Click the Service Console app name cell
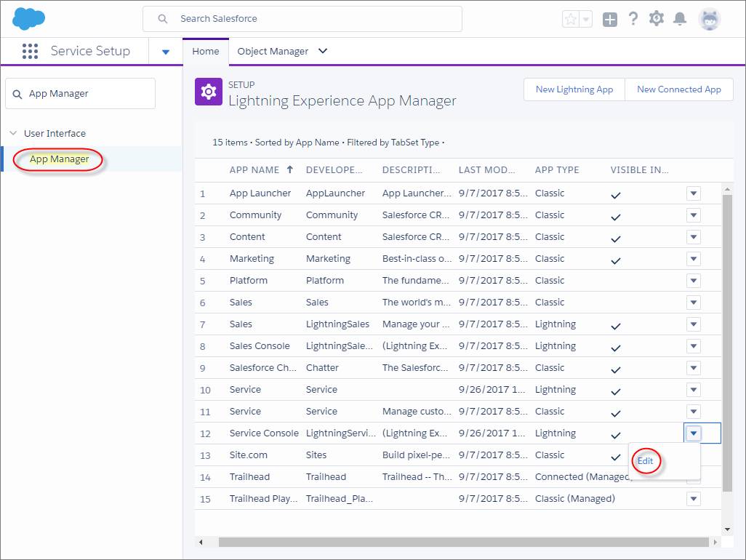746x560 pixels. (264, 433)
